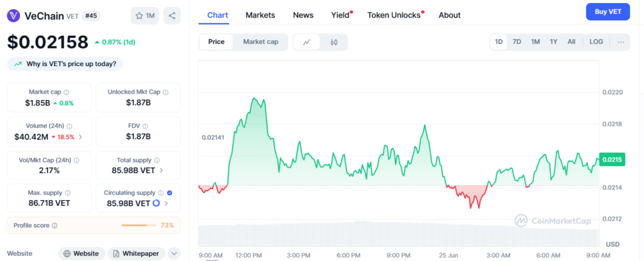
Task: Click the VeChain logo icon
Action: 14,16
